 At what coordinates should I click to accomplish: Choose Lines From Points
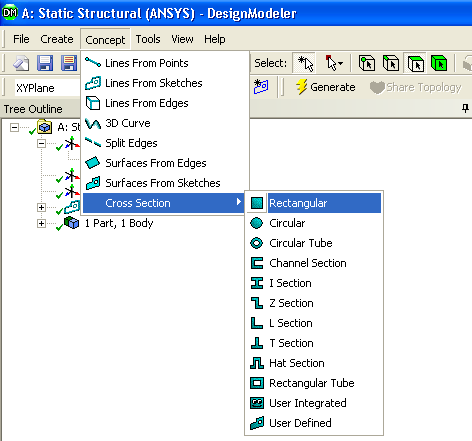point(165,63)
